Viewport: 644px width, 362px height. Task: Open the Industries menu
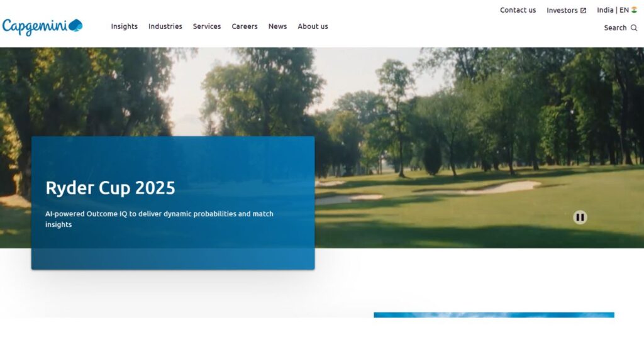165,26
